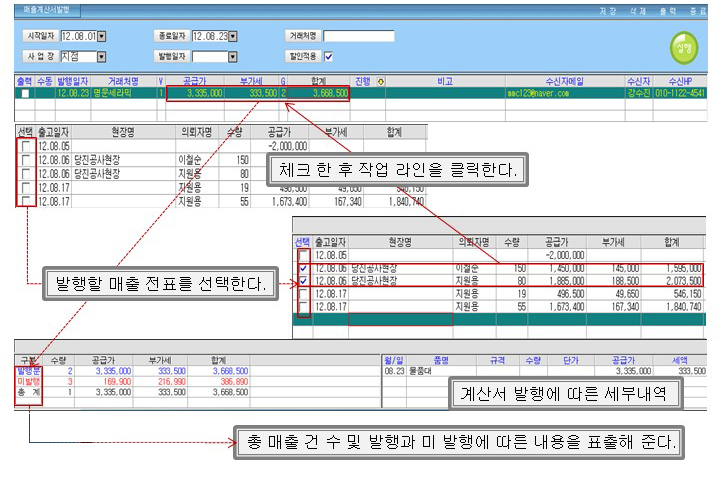The image size is (720, 495).
Task: Open the 시작일자 date dropdown arrow
Action: [102, 36]
